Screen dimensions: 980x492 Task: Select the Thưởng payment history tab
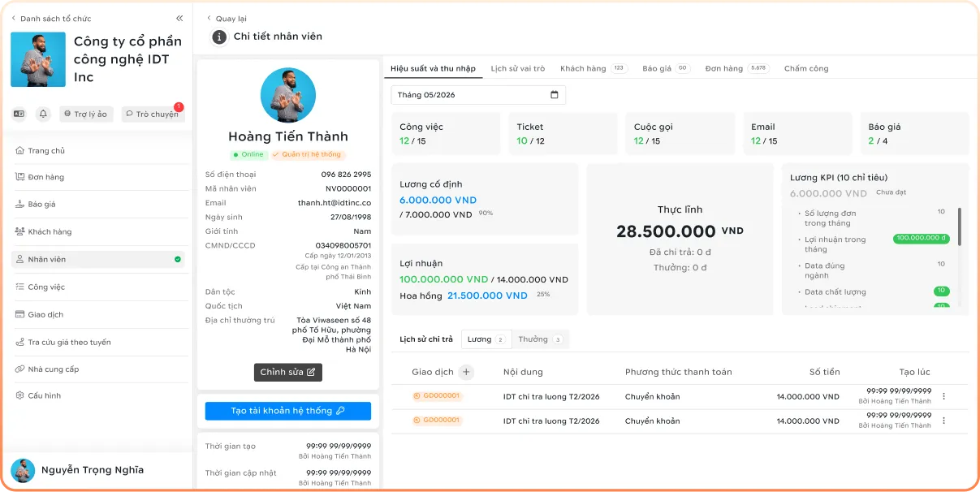point(541,339)
